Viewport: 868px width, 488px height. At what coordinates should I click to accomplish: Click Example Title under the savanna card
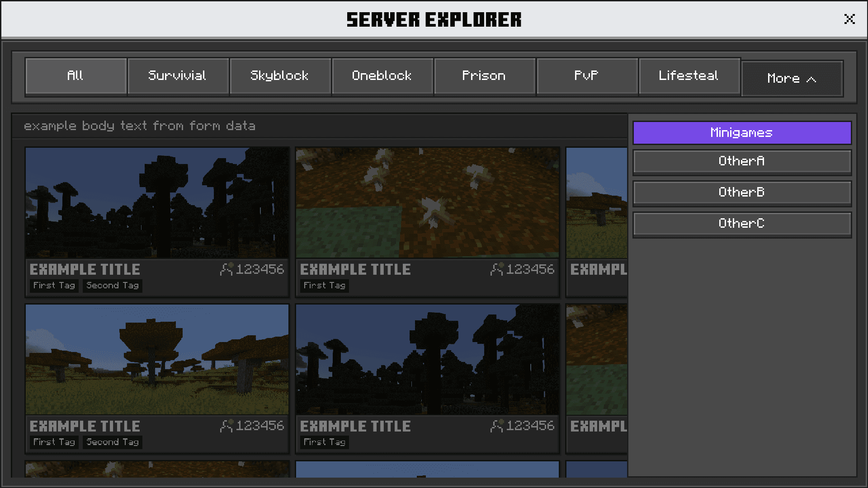pos(85,426)
